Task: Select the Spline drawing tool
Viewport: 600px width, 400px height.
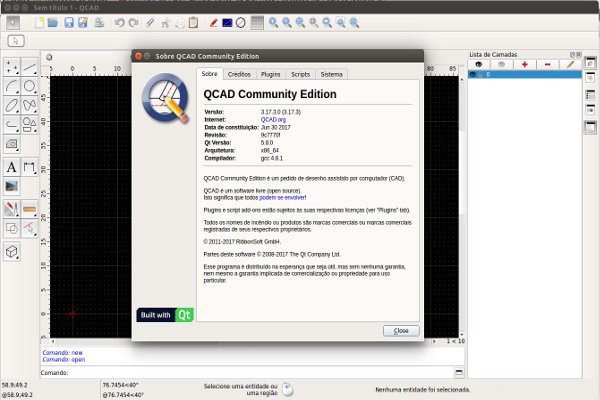Action: (x=29, y=105)
